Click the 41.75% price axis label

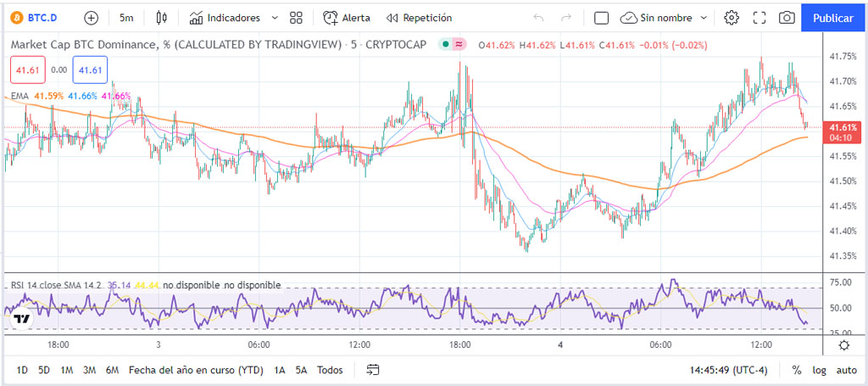pyautogui.click(x=843, y=56)
